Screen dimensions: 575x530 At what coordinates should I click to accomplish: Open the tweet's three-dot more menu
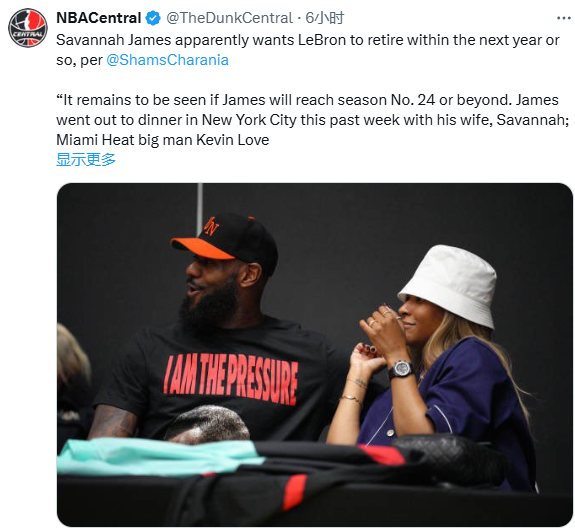tap(563, 18)
